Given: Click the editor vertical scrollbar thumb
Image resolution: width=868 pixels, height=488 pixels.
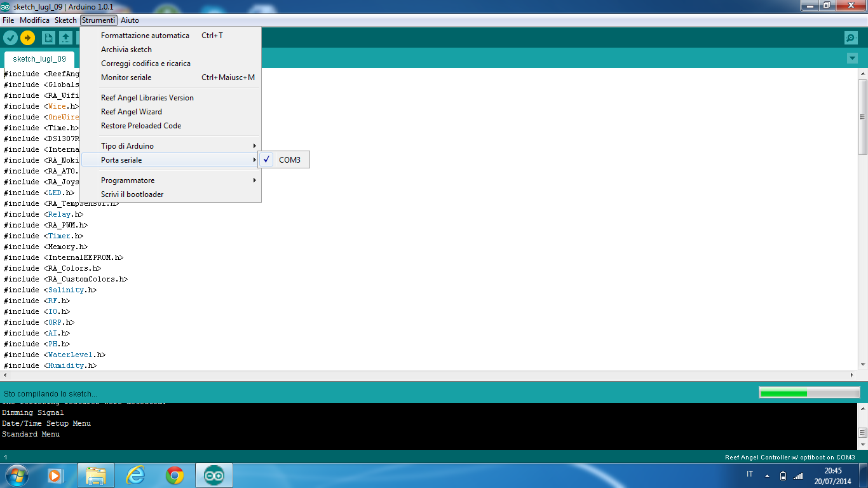Looking at the screenshot, I should 862,117.
